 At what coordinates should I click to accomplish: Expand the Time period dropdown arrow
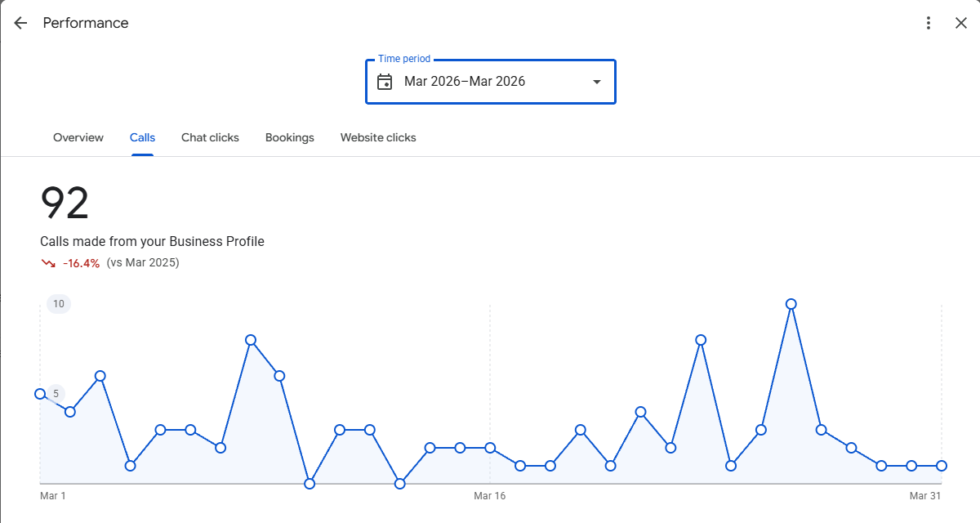tap(597, 82)
